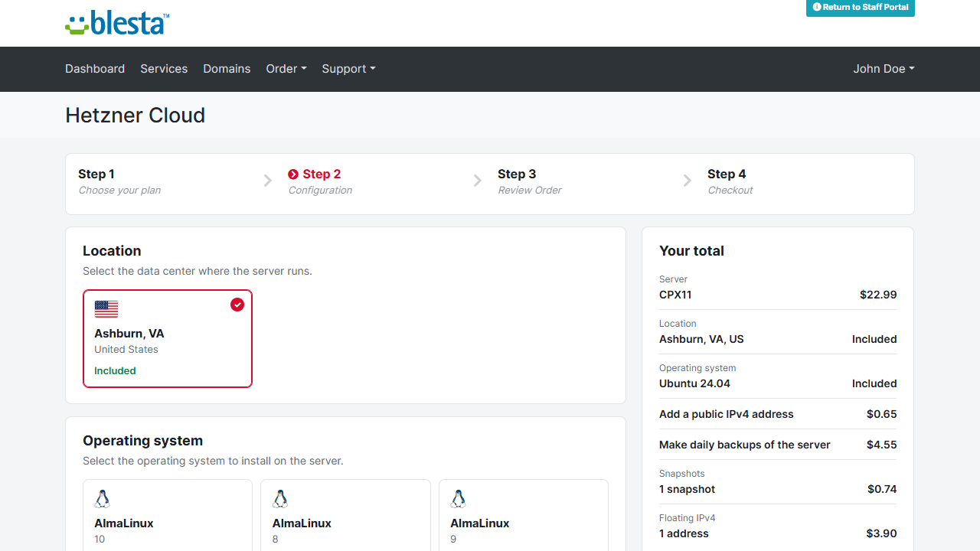
Task: Click the 1 snapshot total entry
Action: [x=687, y=489]
